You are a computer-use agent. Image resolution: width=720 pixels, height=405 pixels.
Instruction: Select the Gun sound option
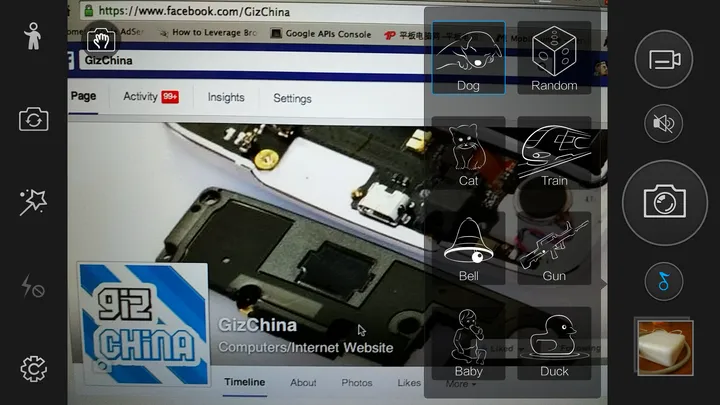(x=554, y=248)
